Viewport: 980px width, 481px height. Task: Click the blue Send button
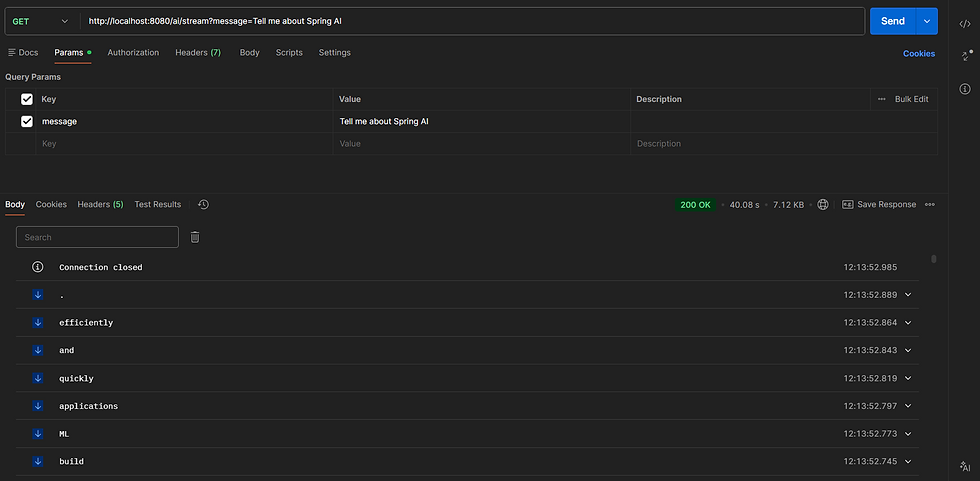(x=893, y=21)
